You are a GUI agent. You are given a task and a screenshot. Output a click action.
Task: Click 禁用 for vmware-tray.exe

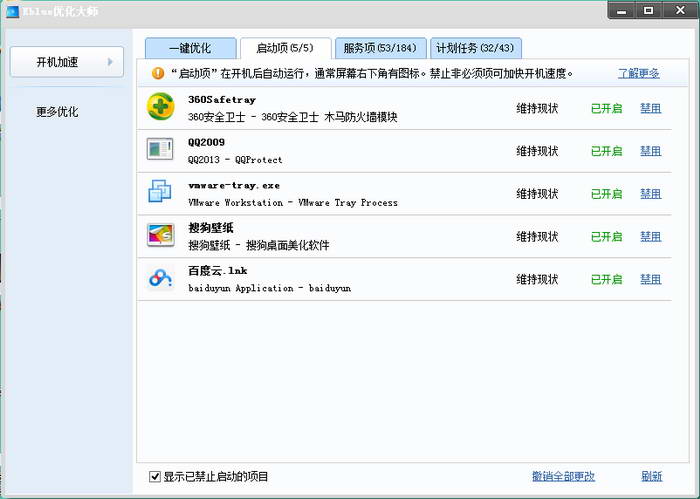click(x=650, y=194)
